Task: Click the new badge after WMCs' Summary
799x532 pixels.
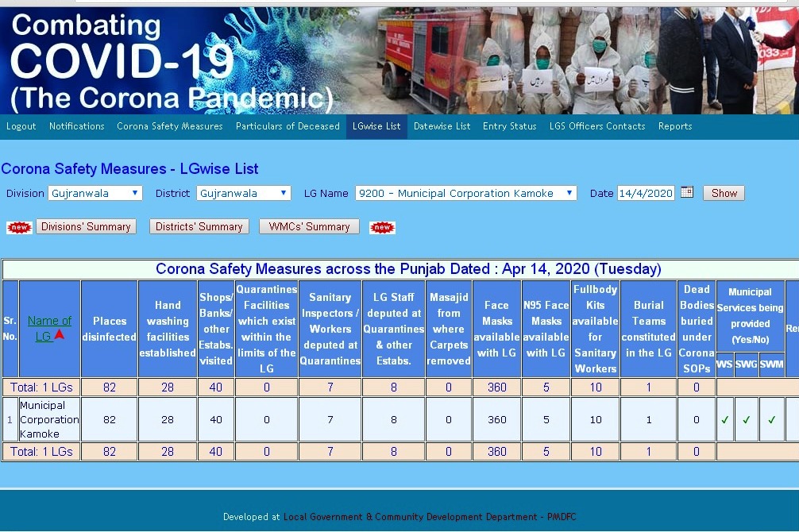Action: 382,227
